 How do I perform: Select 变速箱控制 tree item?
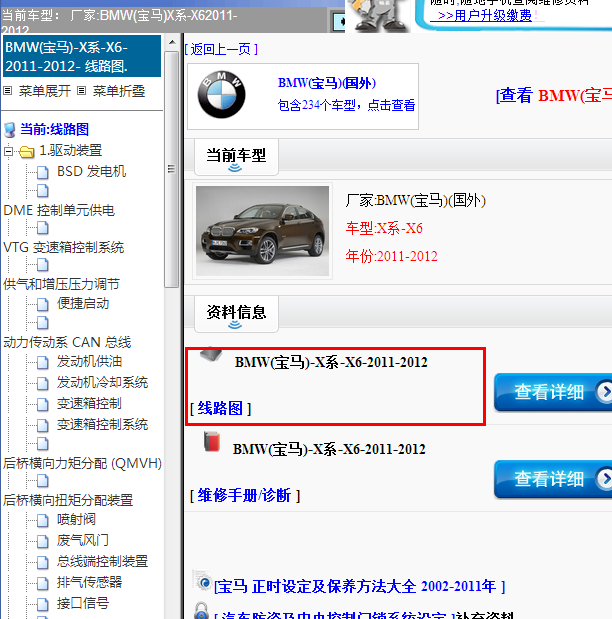tap(89, 403)
